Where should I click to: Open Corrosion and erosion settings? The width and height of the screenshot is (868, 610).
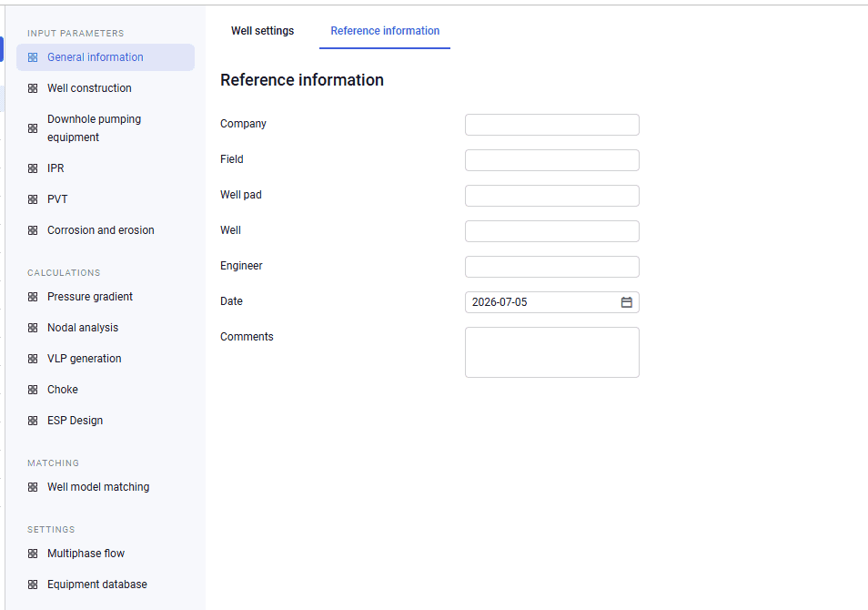click(x=106, y=230)
